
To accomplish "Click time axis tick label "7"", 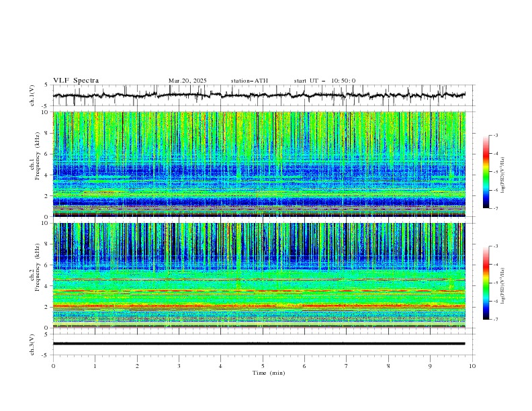I will pyautogui.click(x=347, y=366).
